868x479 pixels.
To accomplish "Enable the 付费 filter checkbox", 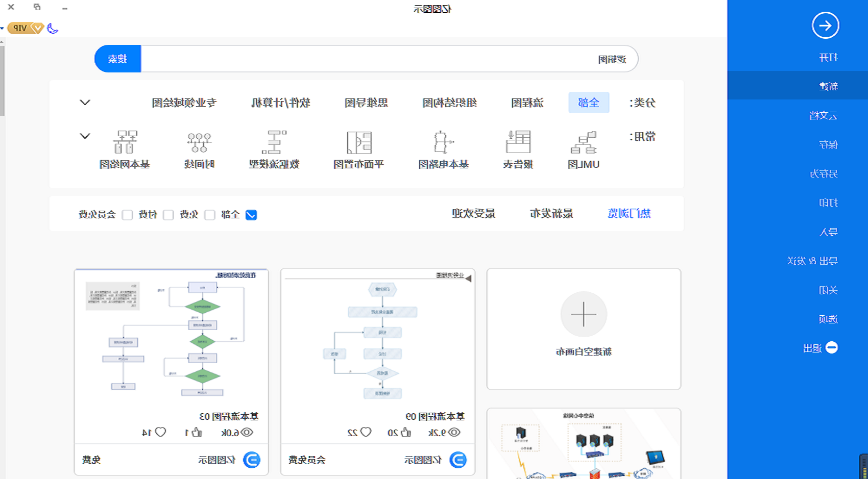I will click(x=168, y=215).
